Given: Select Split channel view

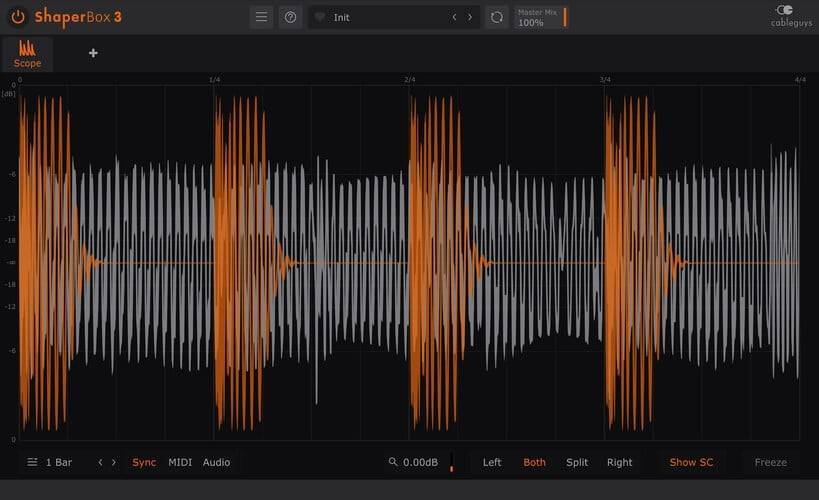Looking at the screenshot, I should click(577, 462).
